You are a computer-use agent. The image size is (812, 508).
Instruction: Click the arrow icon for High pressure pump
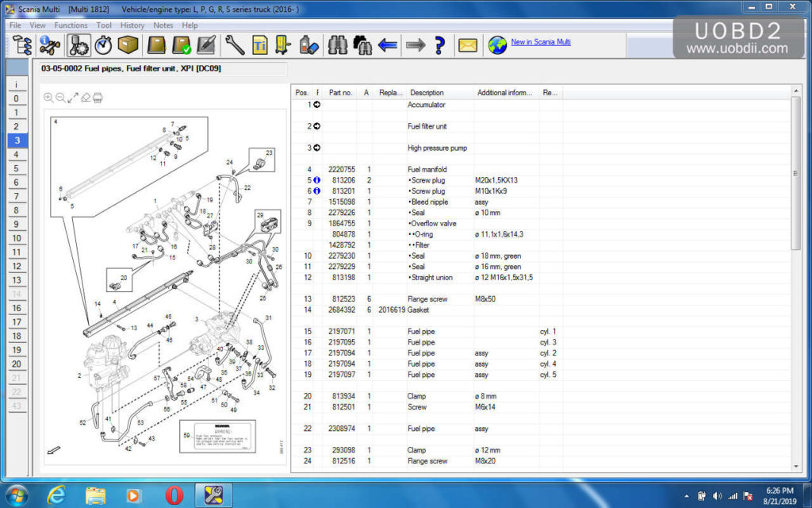click(317, 148)
